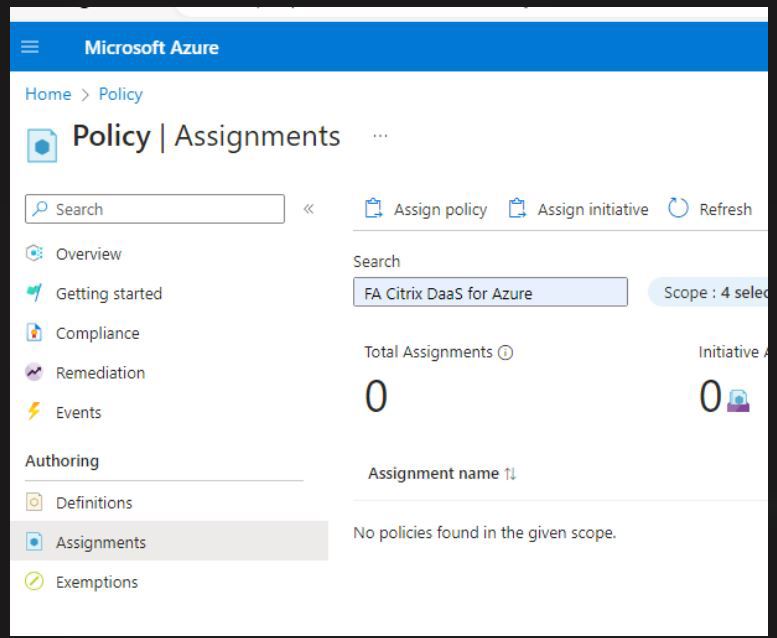Collapse the sidebar with double chevron
Image resolution: width=777 pixels, height=638 pixels.
[x=309, y=209]
